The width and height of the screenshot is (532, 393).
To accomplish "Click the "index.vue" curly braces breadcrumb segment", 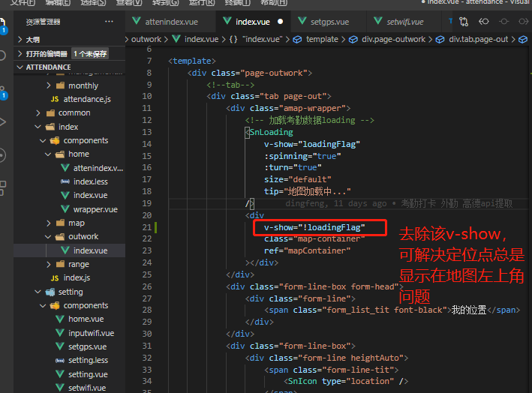I will tap(255, 39).
